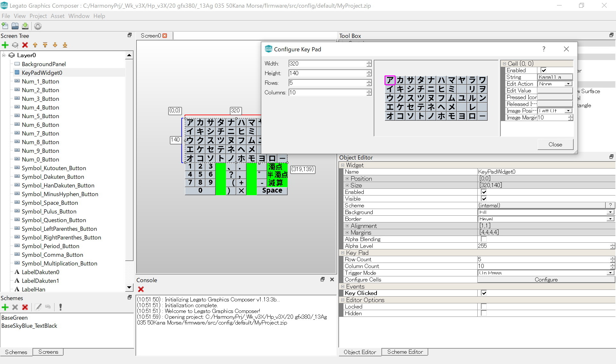Undock the Object Editor panel
This screenshot has width=616, height=364.
pos(611,157)
